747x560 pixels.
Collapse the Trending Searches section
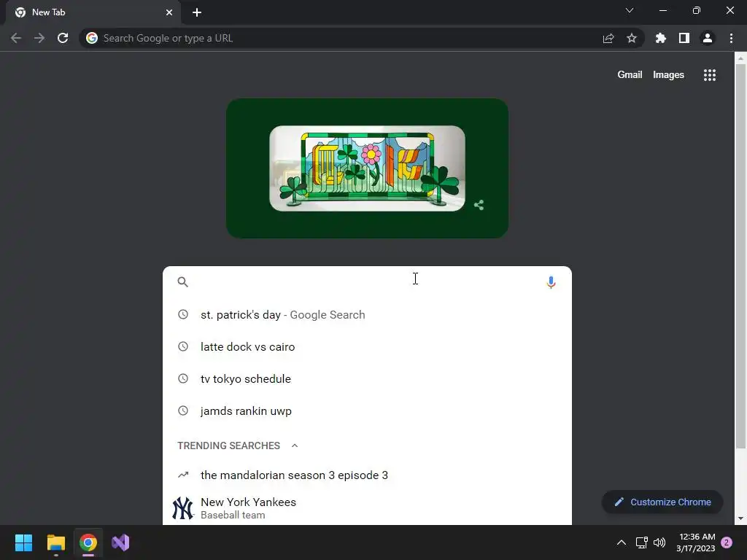(295, 446)
